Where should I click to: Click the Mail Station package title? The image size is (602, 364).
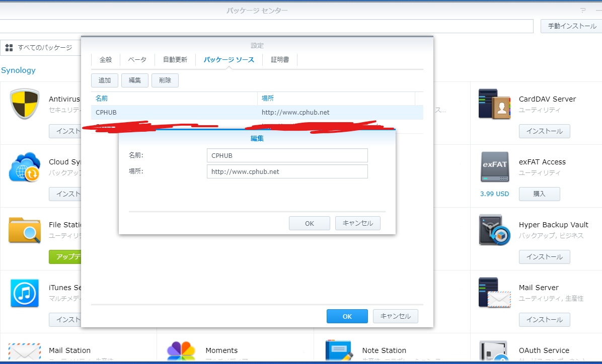click(69, 350)
